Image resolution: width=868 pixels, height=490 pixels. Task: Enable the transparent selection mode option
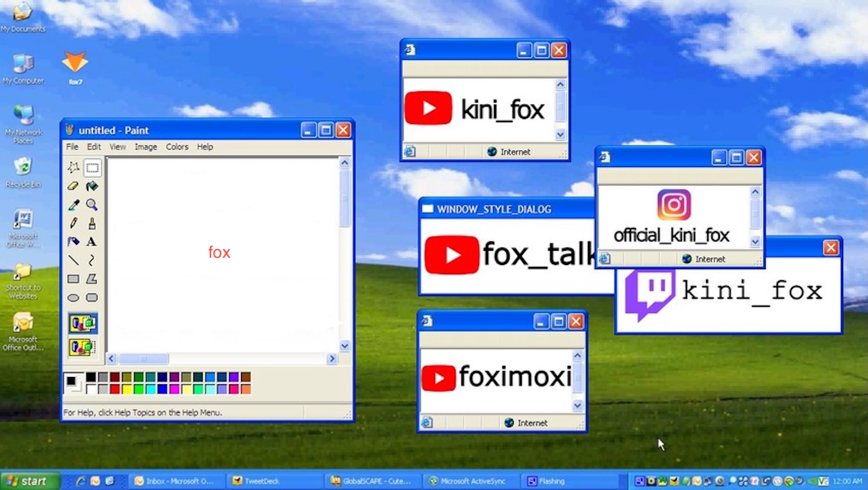pos(82,348)
